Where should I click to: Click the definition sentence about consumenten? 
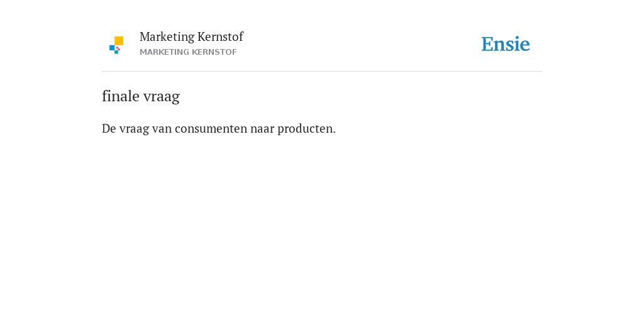(219, 128)
